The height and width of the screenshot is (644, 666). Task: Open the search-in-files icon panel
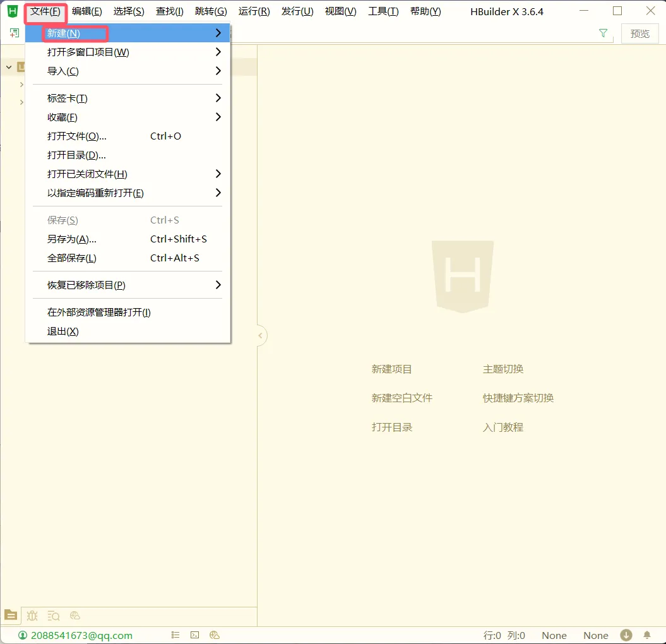click(54, 616)
